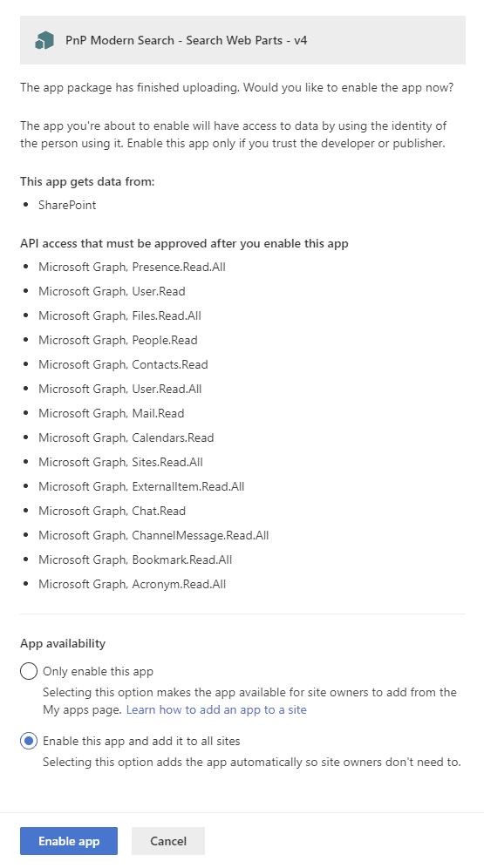Click the PnP Modern Search title header
Viewport: 484px width, 868px height.
coord(187,40)
